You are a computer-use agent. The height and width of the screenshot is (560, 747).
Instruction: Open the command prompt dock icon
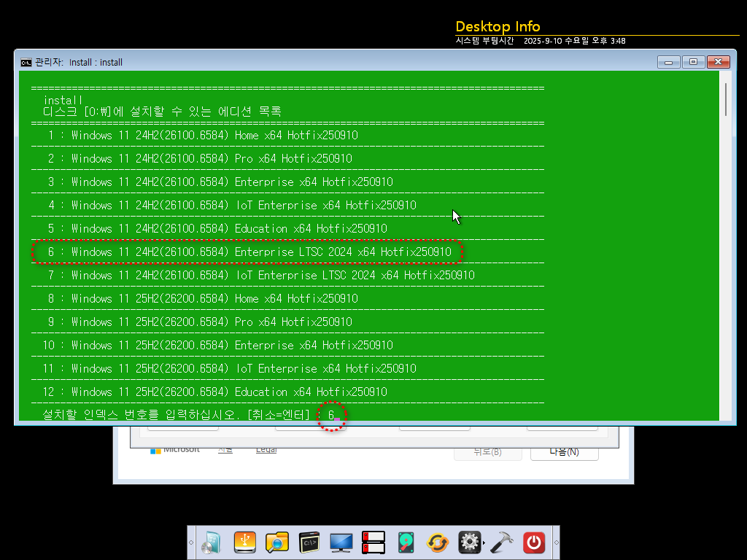[309, 542]
